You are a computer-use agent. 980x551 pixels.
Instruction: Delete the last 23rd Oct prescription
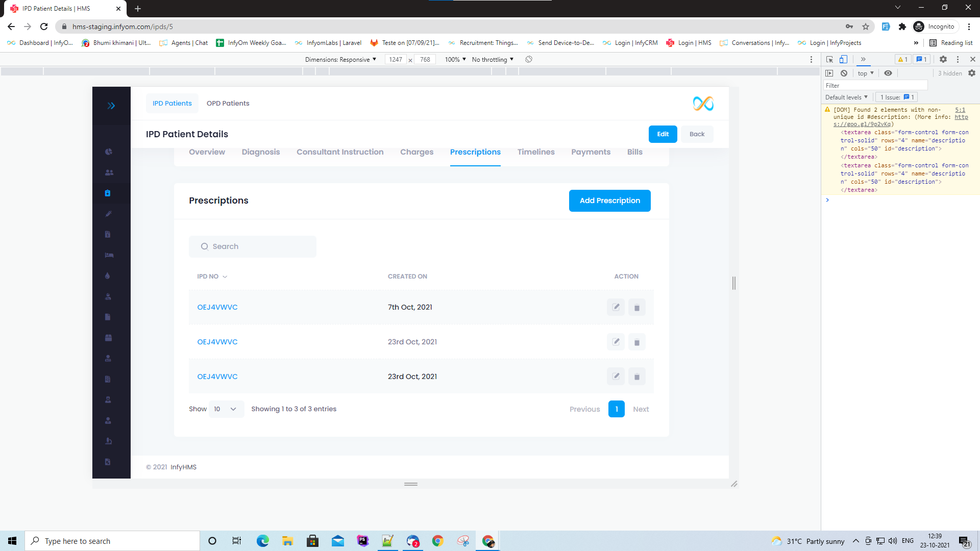pyautogui.click(x=636, y=377)
